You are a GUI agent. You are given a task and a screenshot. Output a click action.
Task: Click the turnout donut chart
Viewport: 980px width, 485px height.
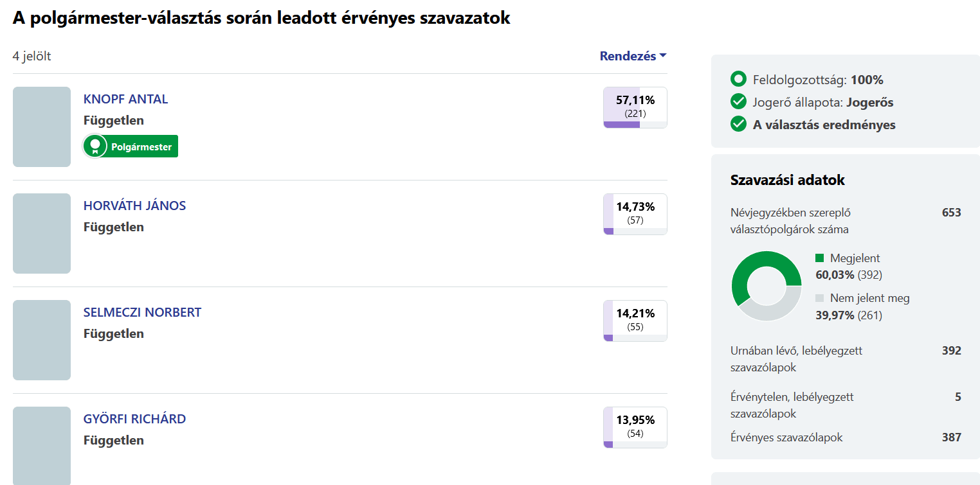[x=767, y=287]
